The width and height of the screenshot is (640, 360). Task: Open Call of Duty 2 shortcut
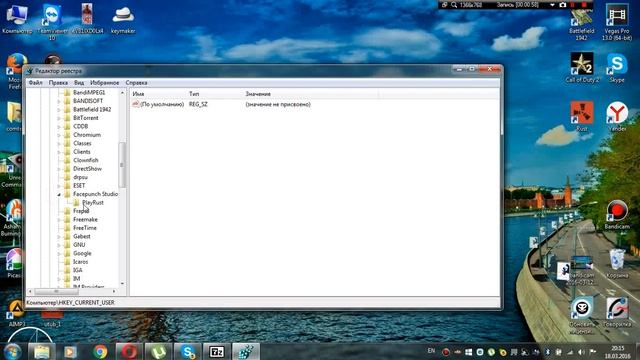click(x=582, y=68)
